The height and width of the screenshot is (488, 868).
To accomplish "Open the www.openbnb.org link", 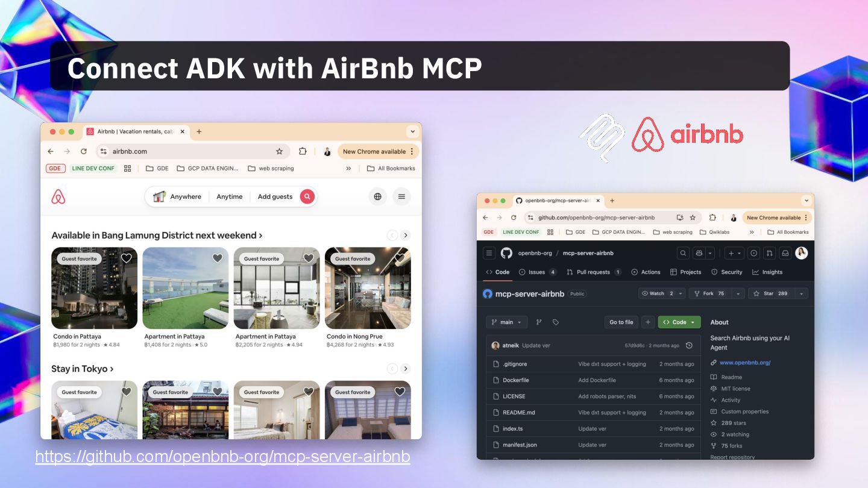I will click(x=745, y=363).
